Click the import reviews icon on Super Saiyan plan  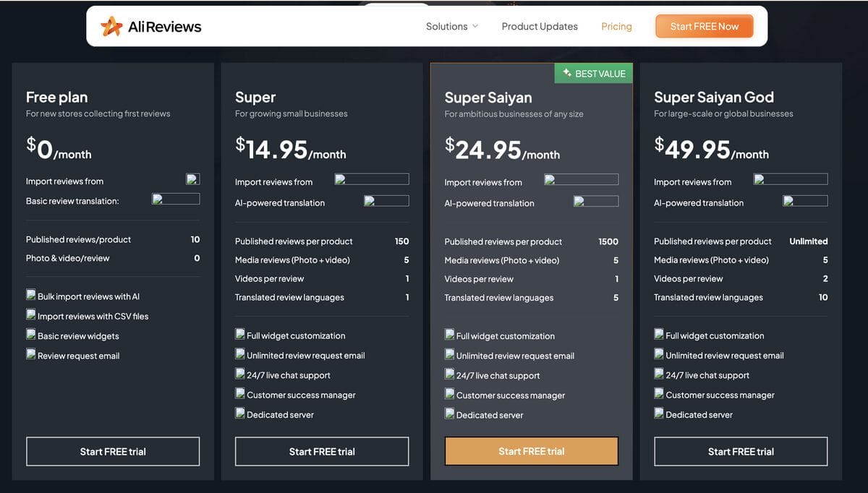(582, 179)
